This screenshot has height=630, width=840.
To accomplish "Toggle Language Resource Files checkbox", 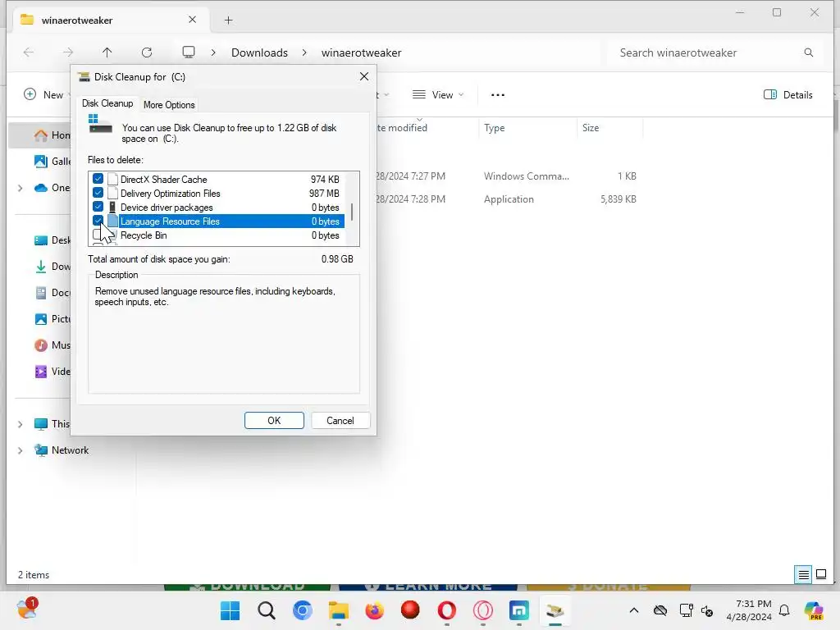I will (x=98, y=221).
